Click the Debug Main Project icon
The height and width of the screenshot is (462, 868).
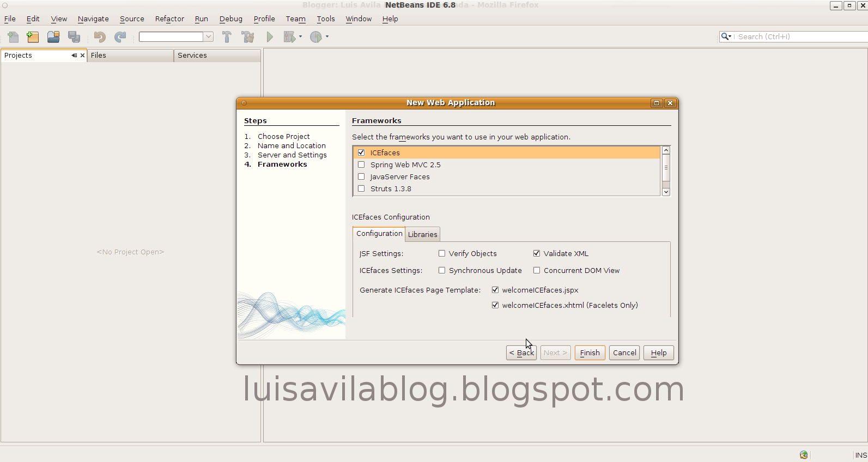pyautogui.click(x=289, y=37)
